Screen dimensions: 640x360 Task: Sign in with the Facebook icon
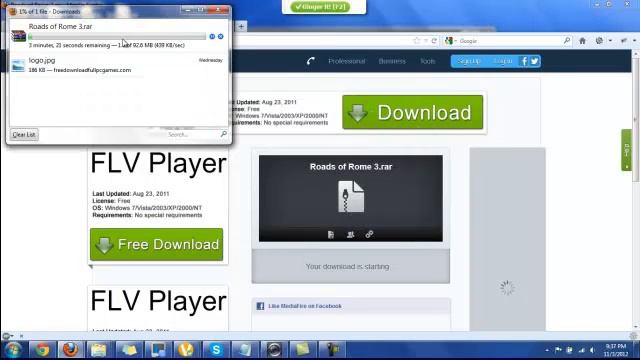tap(524, 61)
